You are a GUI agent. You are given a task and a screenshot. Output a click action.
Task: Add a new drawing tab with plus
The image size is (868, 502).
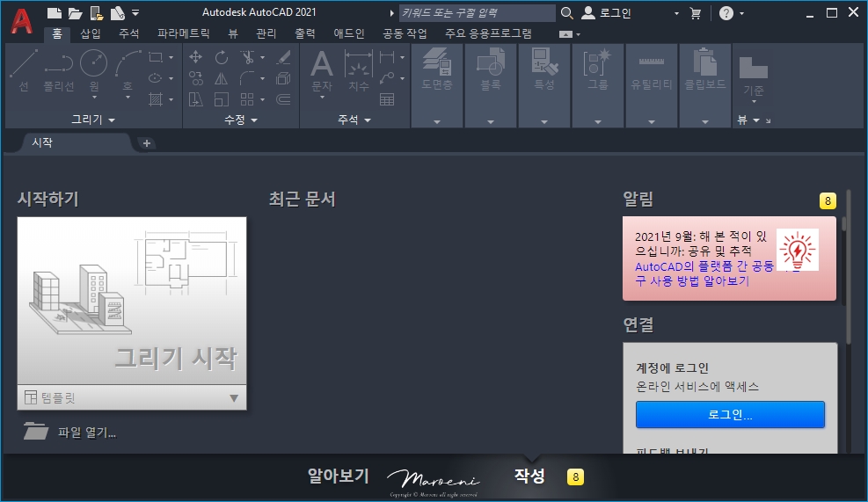pyautogui.click(x=147, y=143)
